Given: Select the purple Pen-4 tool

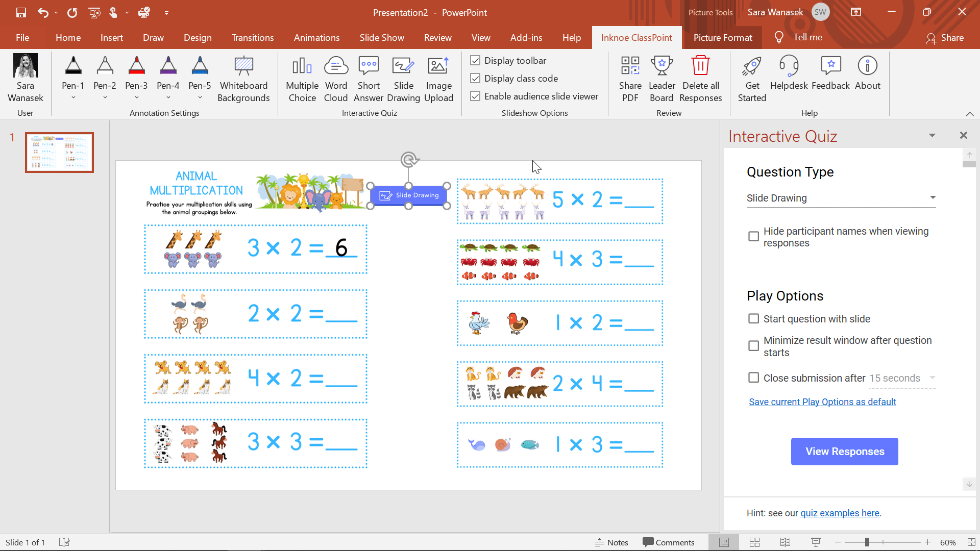Looking at the screenshot, I should pos(168,72).
